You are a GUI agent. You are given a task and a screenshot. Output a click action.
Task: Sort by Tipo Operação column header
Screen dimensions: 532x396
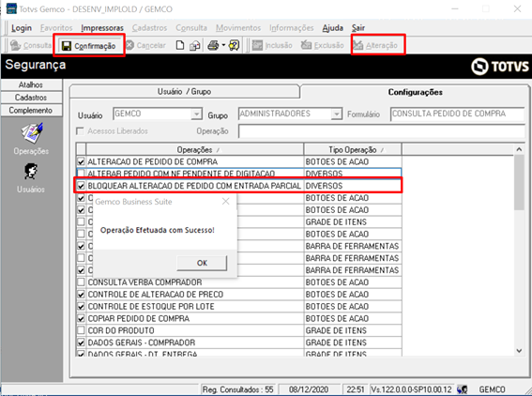tap(353, 149)
